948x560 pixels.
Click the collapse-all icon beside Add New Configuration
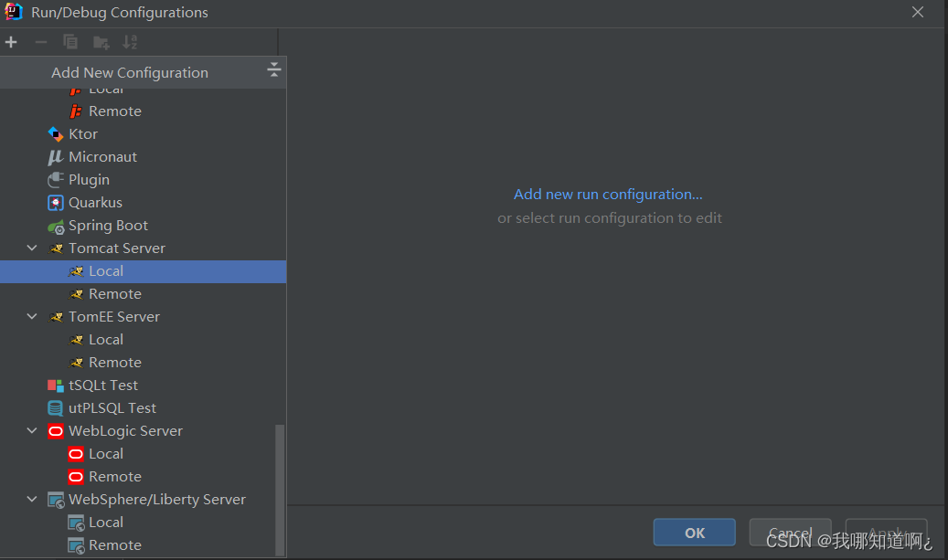[x=274, y=70]
